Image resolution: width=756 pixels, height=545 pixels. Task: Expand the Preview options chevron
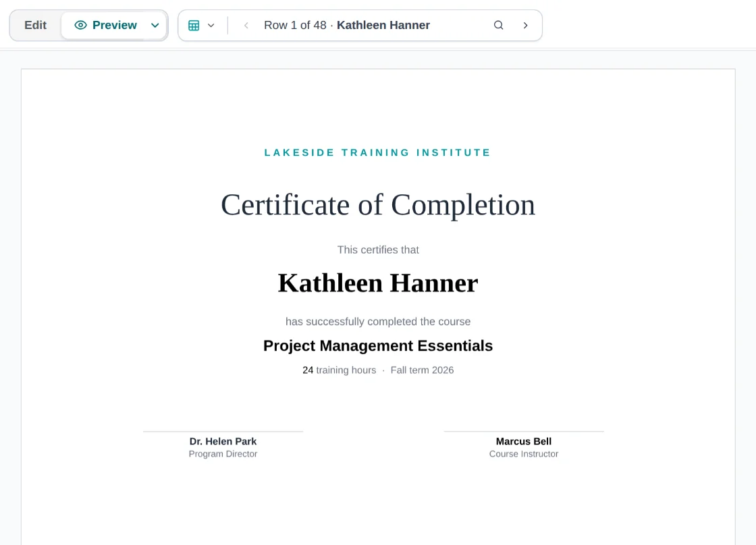[x=155, y=25]
